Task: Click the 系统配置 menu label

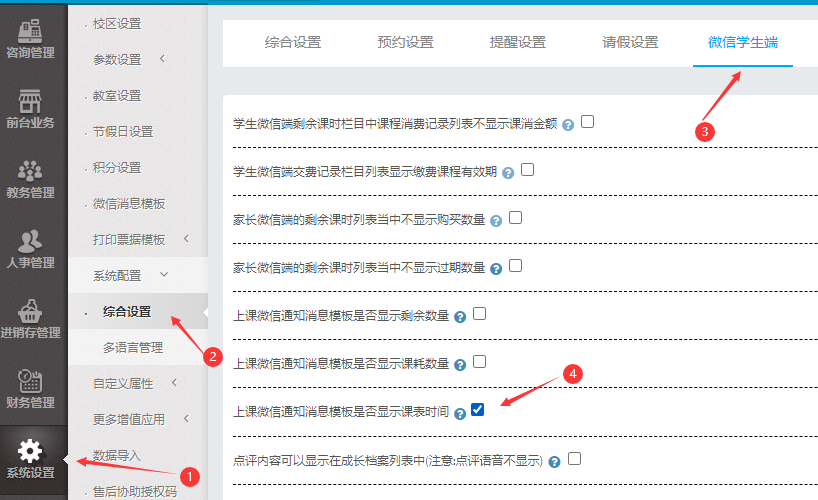Action: [x=117, y=276]
